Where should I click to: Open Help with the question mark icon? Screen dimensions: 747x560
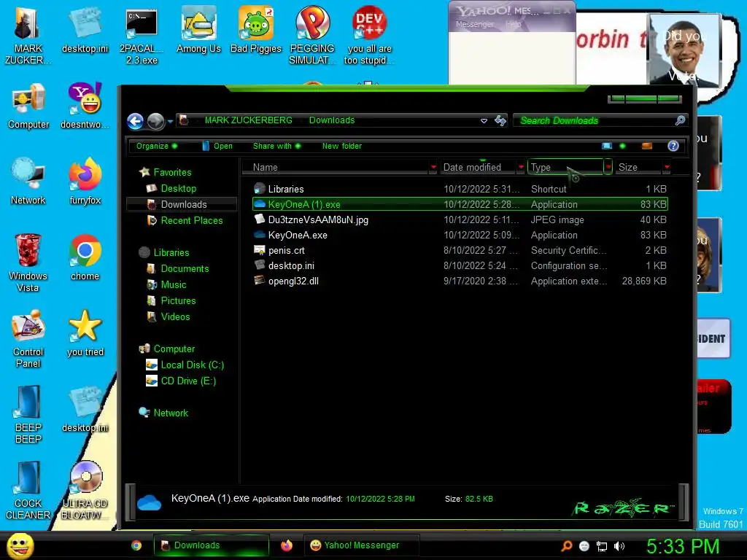coord(673,146)
